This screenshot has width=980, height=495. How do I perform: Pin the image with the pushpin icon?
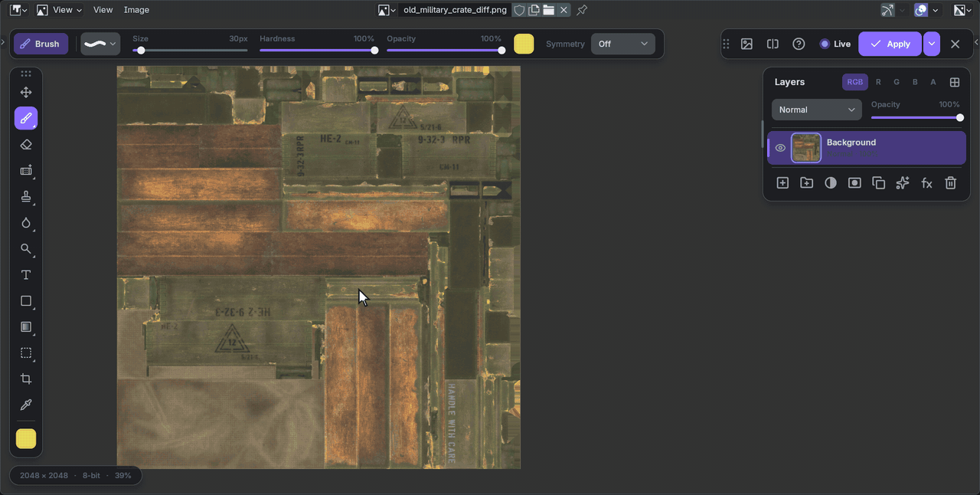tap(582, 10)
